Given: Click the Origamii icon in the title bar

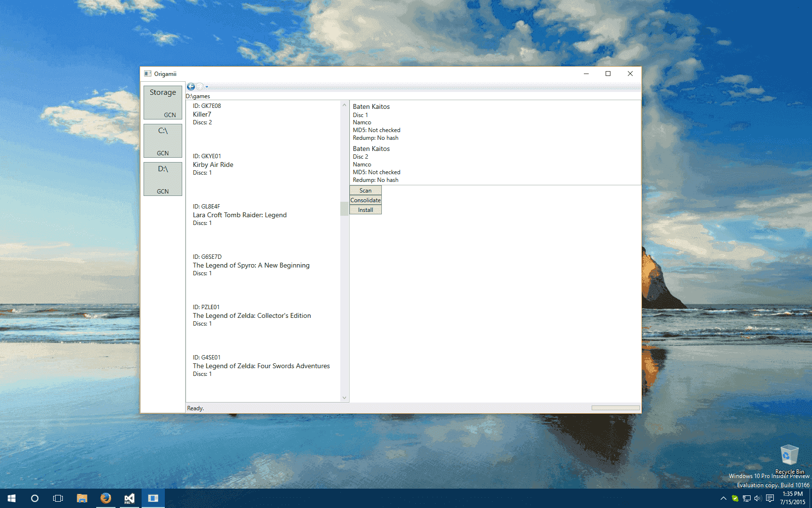Looking at the screenshot, I should [x=147, y=74].
